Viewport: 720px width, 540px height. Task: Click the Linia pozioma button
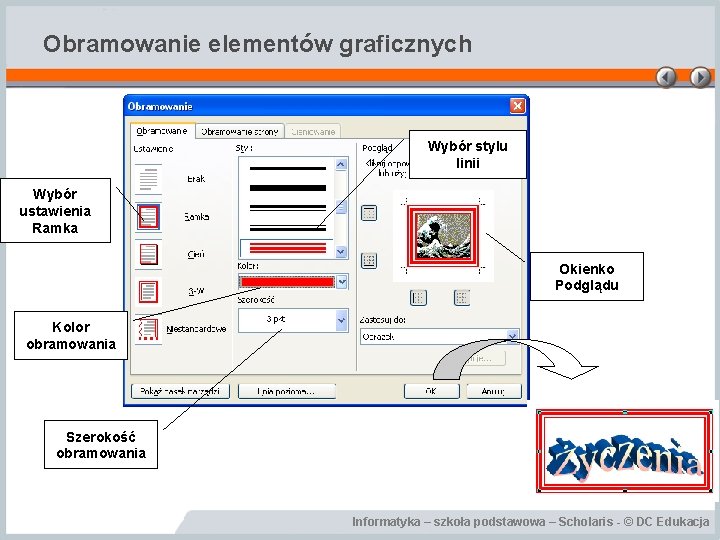pos(287,391)
